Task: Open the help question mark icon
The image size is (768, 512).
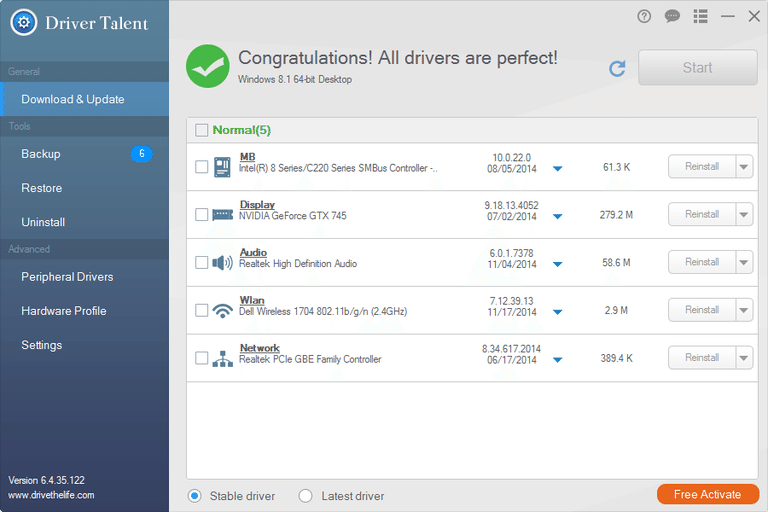Action: [x=644, y=17]
